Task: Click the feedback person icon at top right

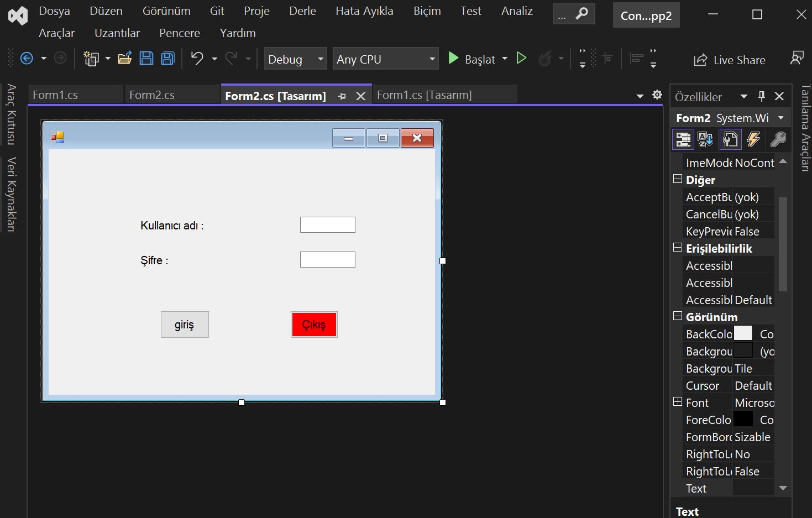Action: click(x=797, y=58)
